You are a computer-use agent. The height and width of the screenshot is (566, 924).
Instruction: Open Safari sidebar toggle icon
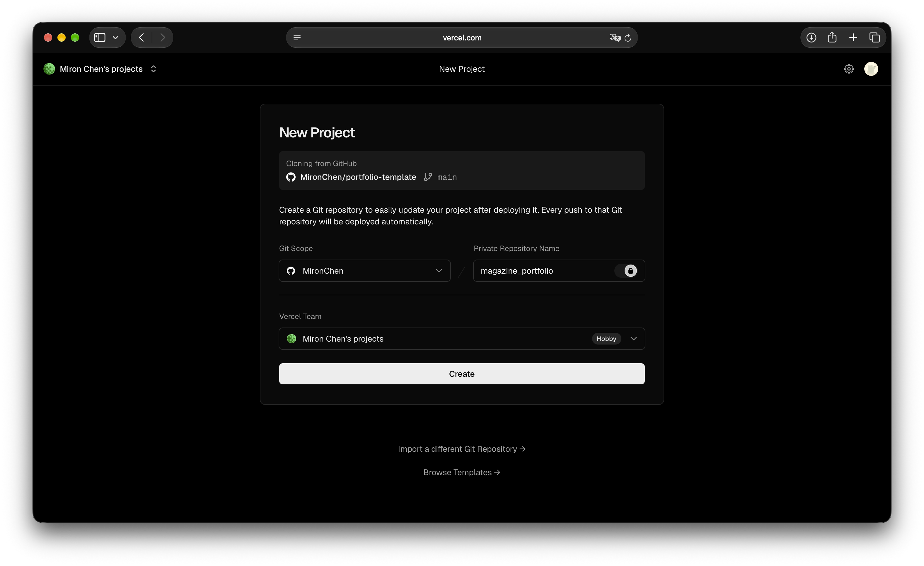coord(99,37)
